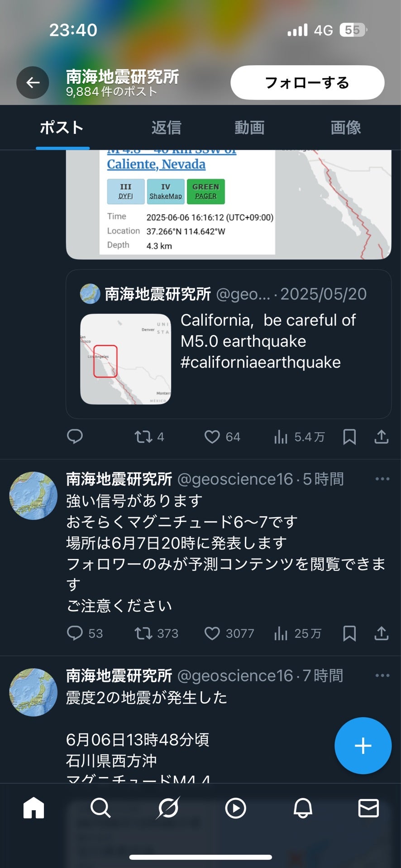Switch to the 画像 tab

pyautogui.click(x=345, y=127)
